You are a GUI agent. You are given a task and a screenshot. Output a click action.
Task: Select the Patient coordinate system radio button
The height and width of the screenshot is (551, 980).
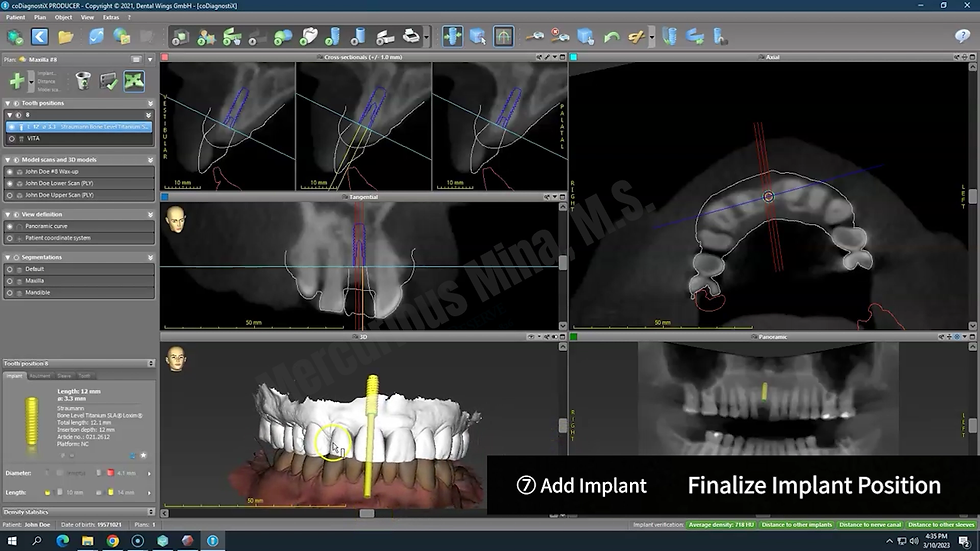click(x=10, y=238)
